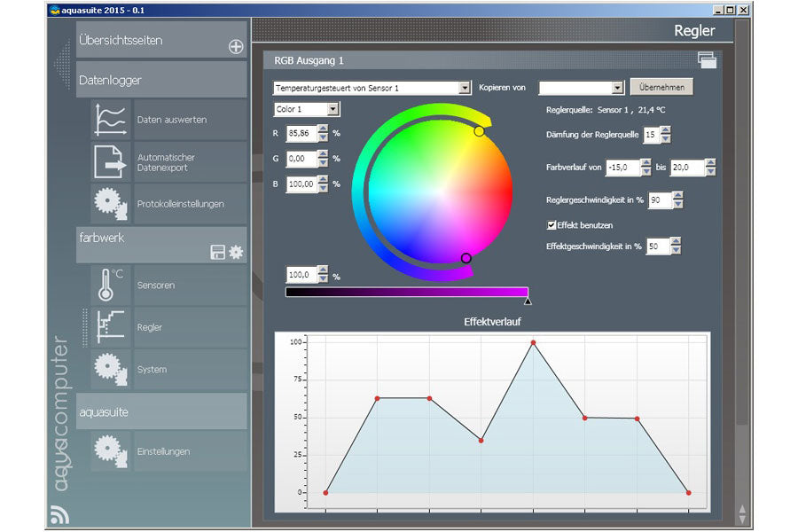Open the Daten auswerten chart icon

coord(112,120)
